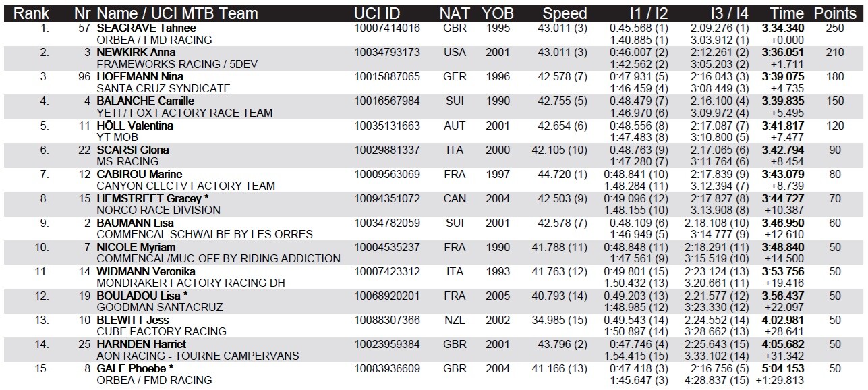This screenshot has width=868, height=390.
Task: Select rider name NEWKIRK Anna
Action: [136, 52]
